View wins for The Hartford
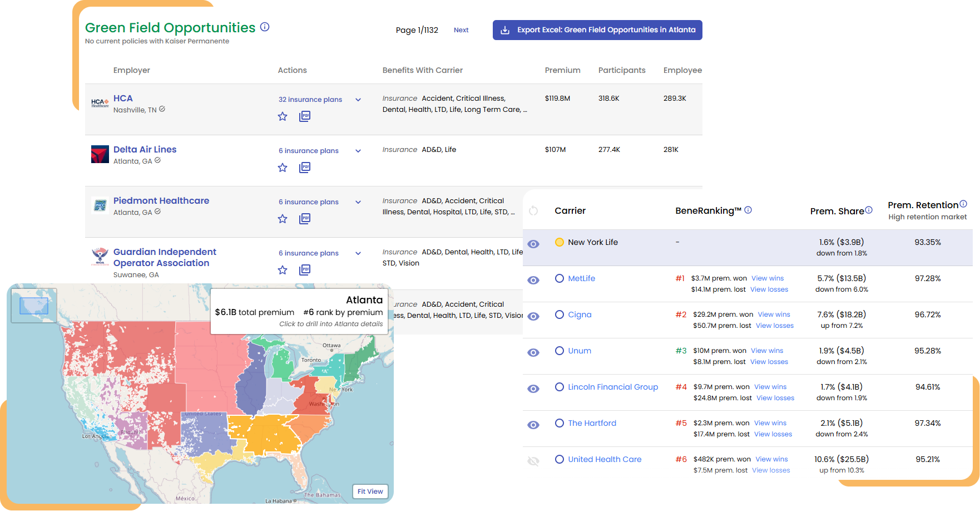 click(770, 423)
